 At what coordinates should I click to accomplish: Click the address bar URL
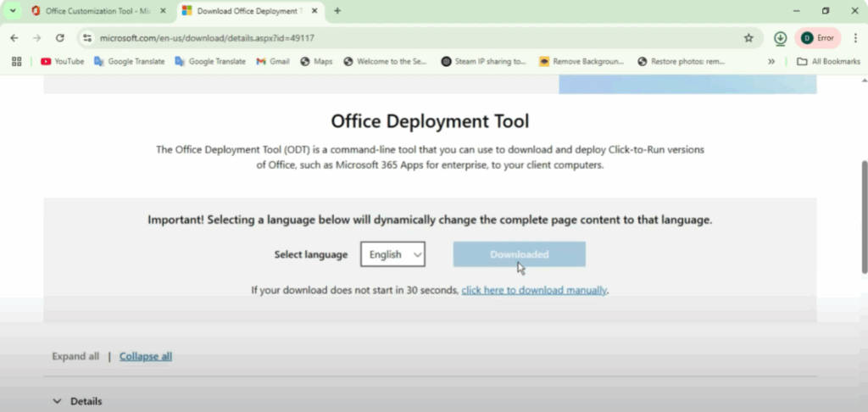[x=207, y=38]
